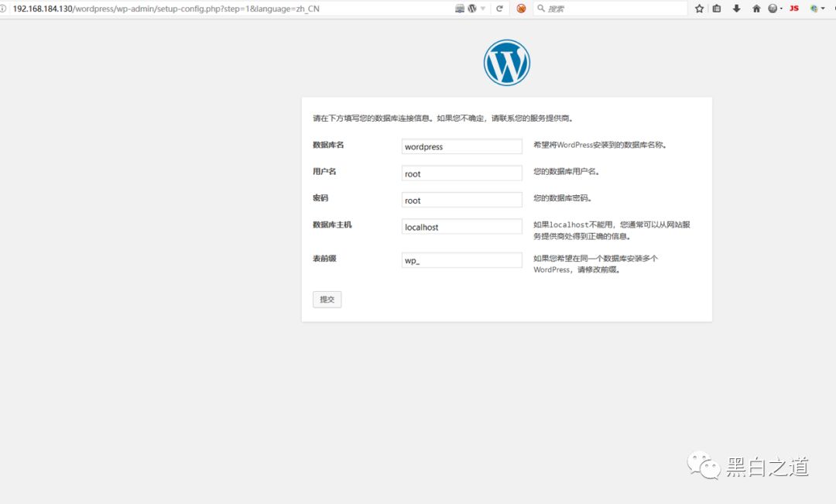This screenshot has height=504, width=836.
Task: Focus the 数据库主机 field containing localhost
Action: coord(461,227)
